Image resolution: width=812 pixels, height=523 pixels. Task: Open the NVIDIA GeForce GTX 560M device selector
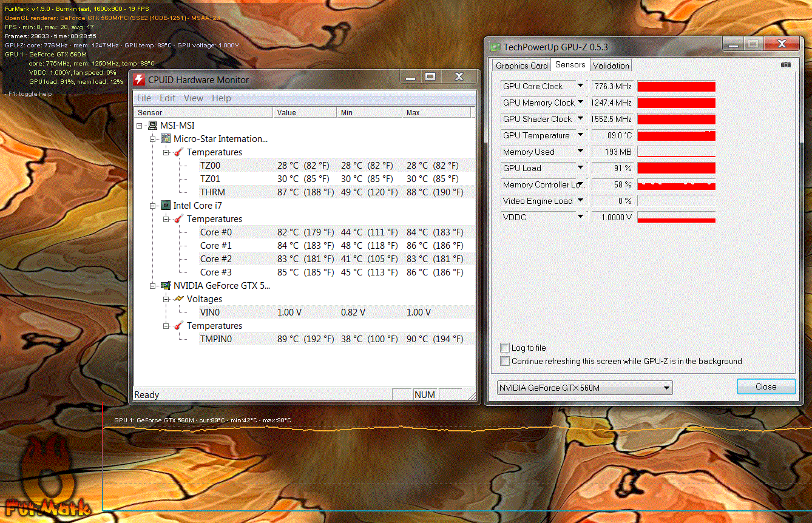pyautogui.click(x=584, y=388)
